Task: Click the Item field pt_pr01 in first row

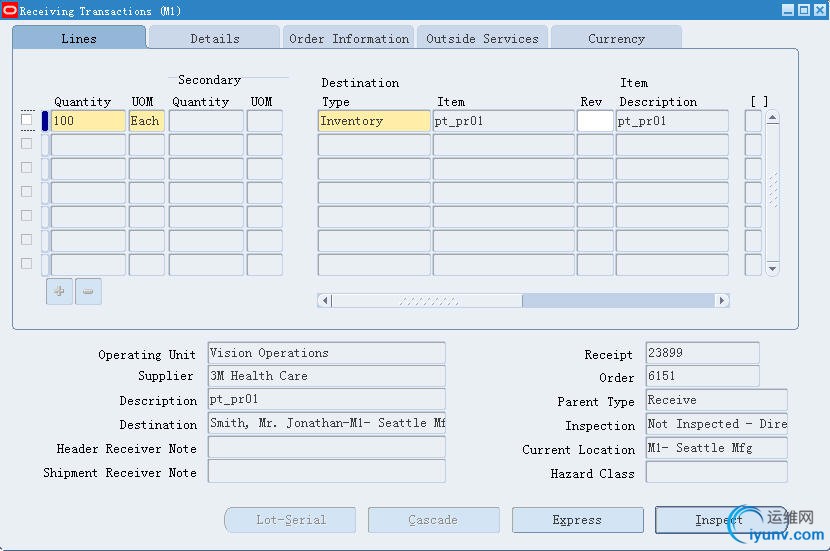Action: pos(503,121)
